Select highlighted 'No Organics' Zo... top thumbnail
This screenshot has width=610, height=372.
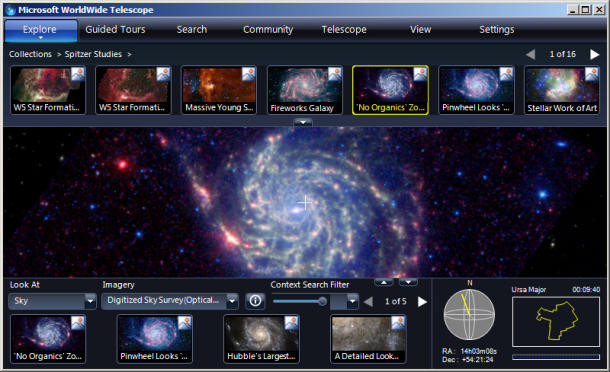point(390,90)
